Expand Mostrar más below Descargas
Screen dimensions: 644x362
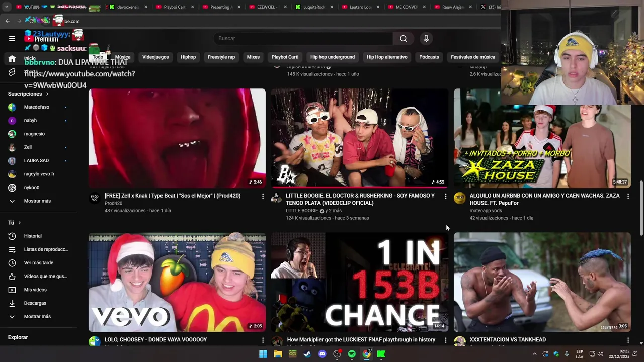coord(37,317)
